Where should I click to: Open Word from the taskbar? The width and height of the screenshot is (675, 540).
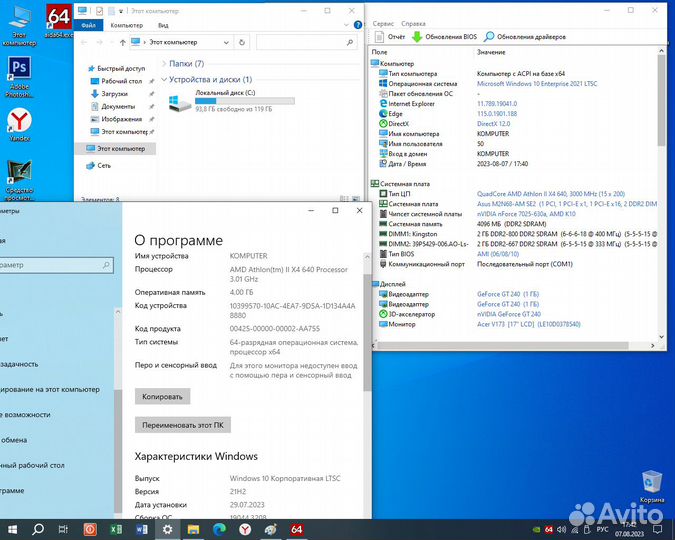[142, 529]
